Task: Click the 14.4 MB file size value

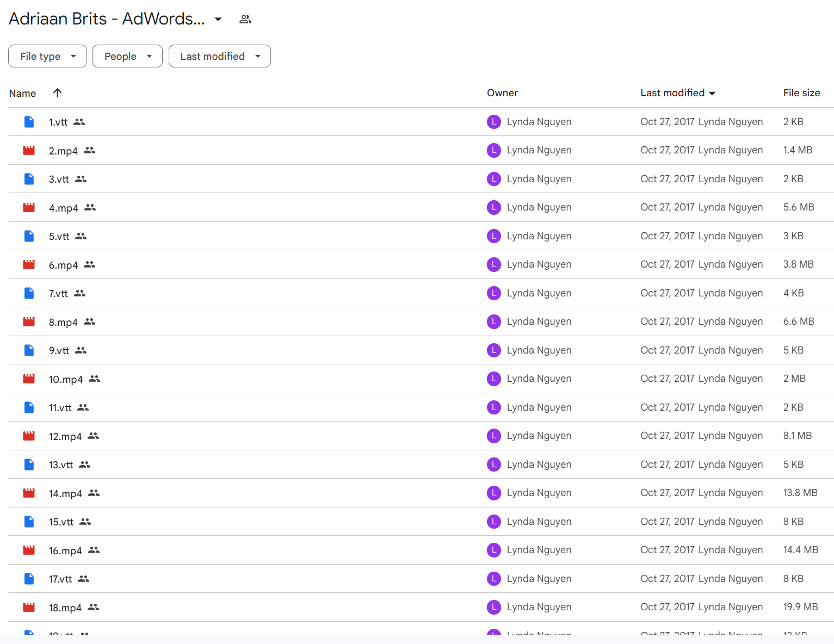Action: point(801,550)
